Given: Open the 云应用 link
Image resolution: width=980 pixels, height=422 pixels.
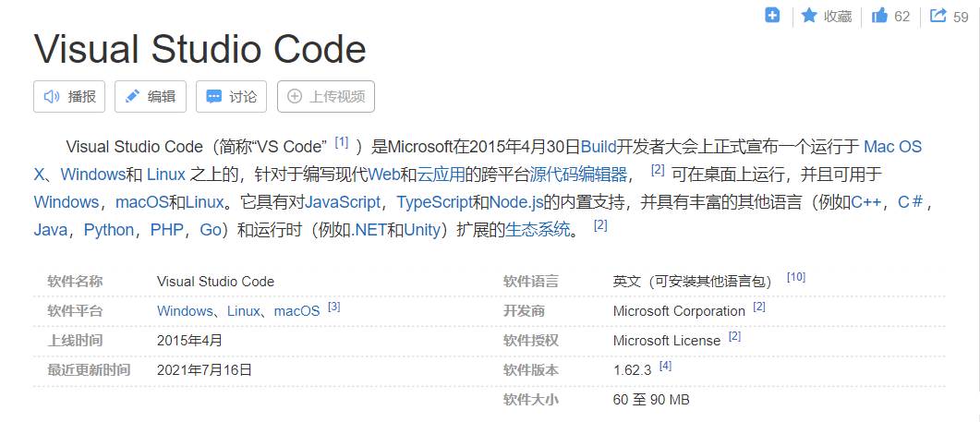Looking at the screenshot, I should click(x=442, y=174).
